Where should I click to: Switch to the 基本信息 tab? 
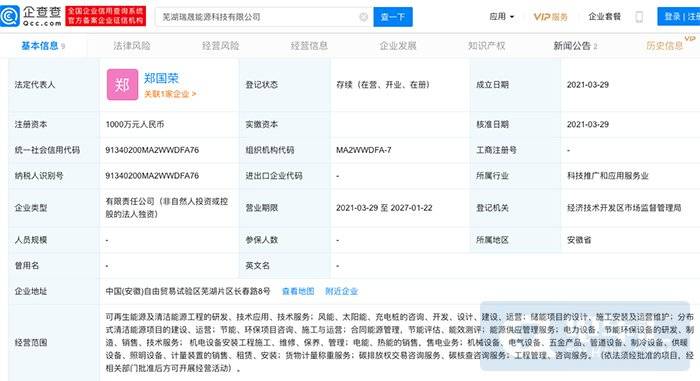pyautogui.click(x=43, y=46)
